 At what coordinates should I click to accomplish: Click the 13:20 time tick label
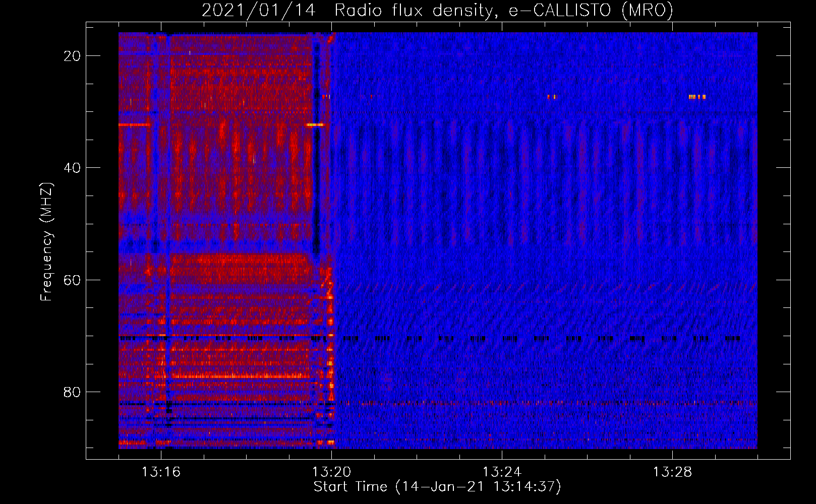331,472
